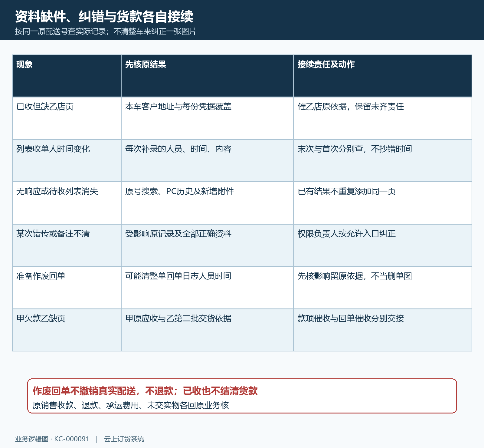Select cell 本车客户地址与每份凭据覆盖
This screenshot has width=484, height=448.
click(207, 118)
